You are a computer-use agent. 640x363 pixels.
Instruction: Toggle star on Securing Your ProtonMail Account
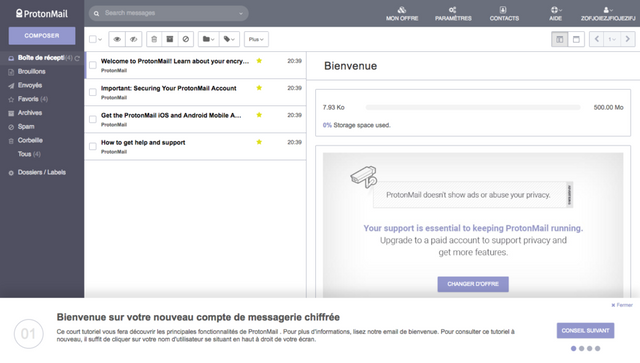[259, 88]
